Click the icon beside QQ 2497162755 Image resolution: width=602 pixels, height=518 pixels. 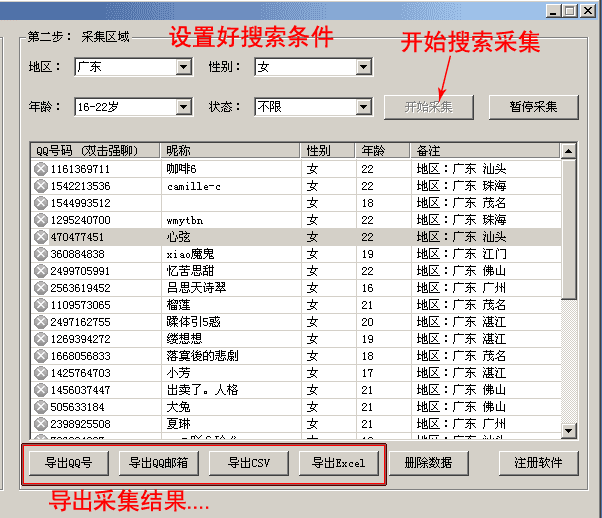pos(41,322)
